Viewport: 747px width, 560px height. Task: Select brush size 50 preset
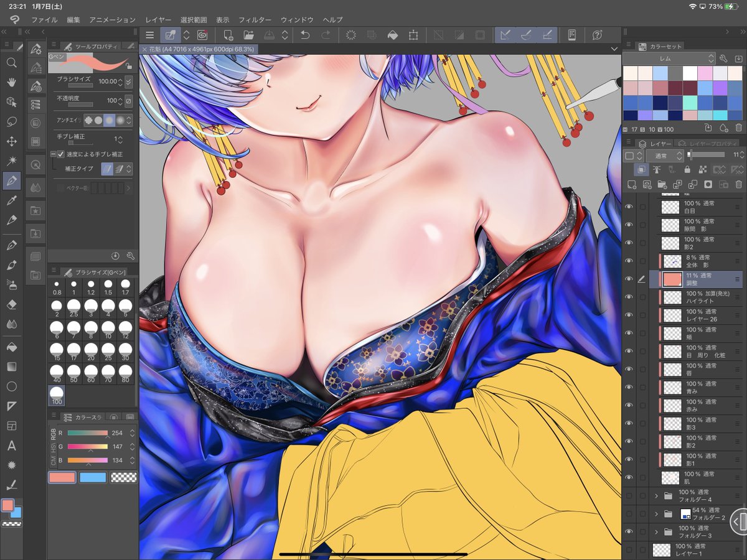[x=74, y=375]
